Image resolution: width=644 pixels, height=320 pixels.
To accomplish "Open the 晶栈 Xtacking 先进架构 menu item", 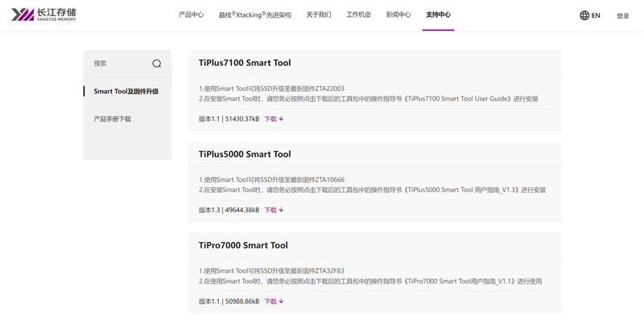I will (255, 14).
